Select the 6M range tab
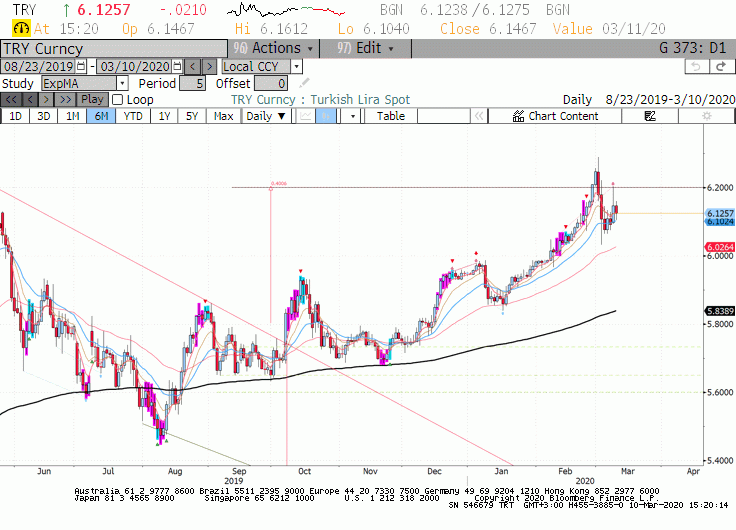 coord(101,116)
